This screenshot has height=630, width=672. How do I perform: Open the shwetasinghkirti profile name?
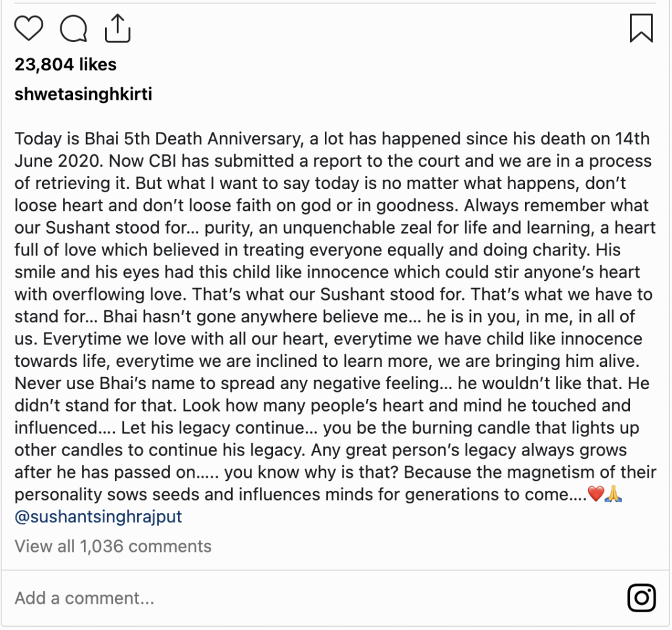83,94
